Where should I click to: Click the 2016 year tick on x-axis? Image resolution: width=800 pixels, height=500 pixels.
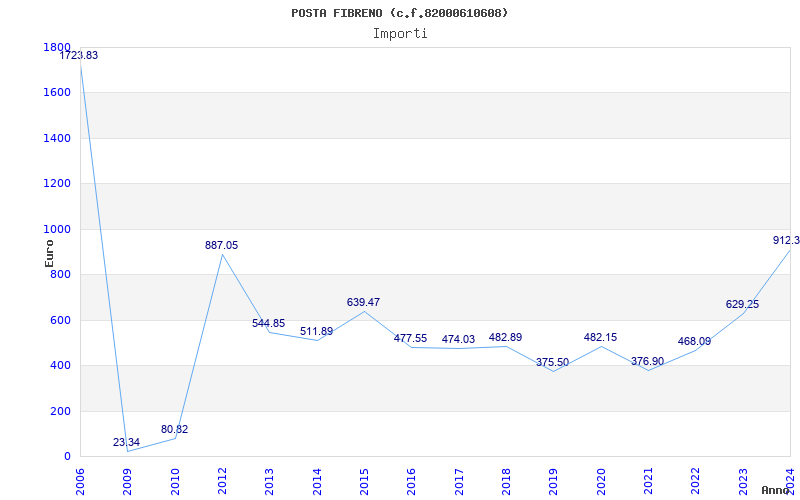pyautogui.click(x=410, y=481)
